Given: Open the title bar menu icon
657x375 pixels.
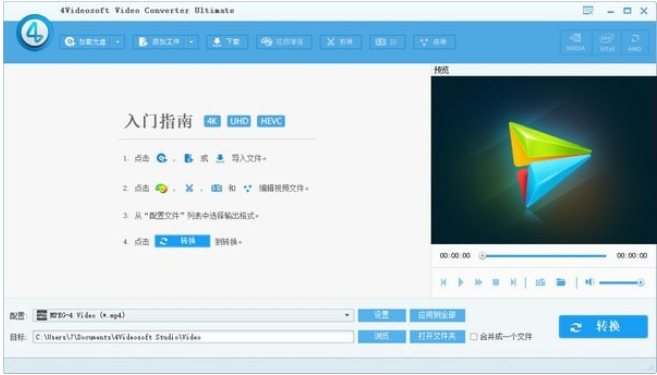Looking at the screenshot, I should (x=588, y=11).
